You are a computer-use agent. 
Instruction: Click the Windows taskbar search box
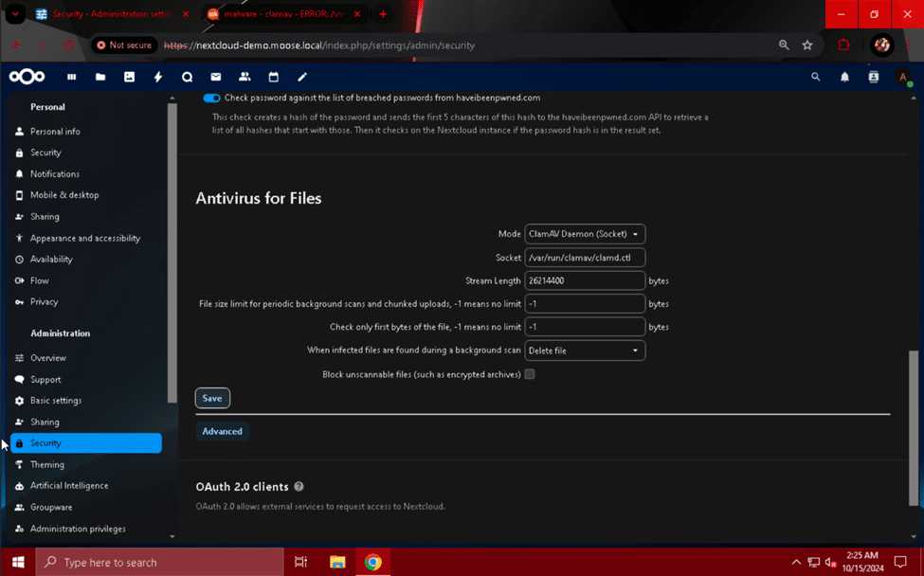point(160,562)
